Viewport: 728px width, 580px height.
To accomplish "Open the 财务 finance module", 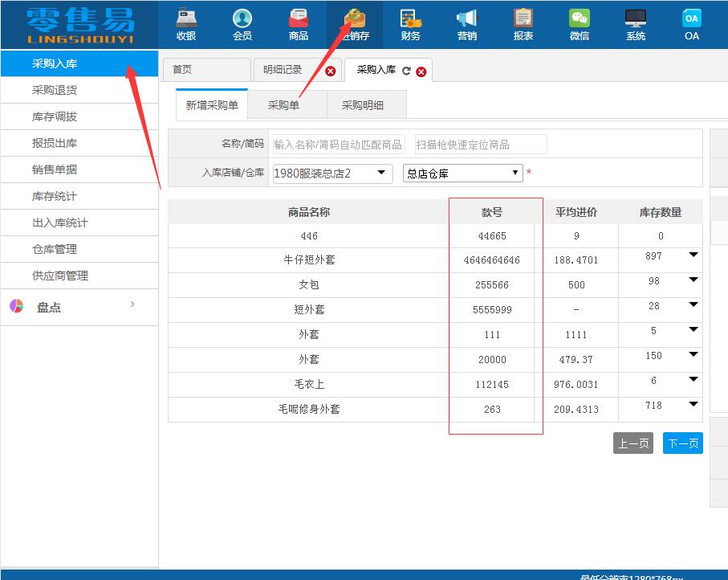I will (411, 24).
